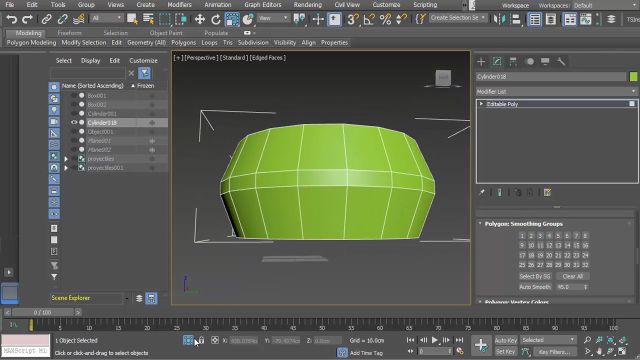Open the Selected key filter dropdown
Viewport: 640px width, 360px height.
(548, 340)
